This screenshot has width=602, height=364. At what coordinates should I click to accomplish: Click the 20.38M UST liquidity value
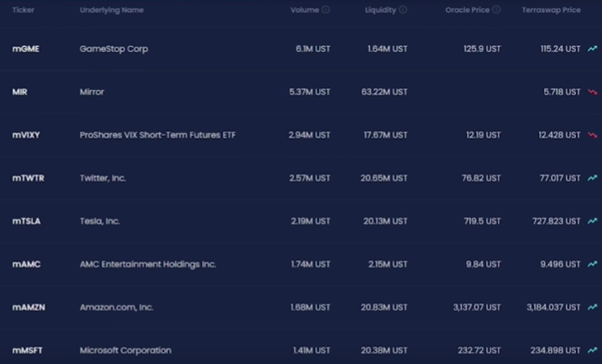[384, 350]
